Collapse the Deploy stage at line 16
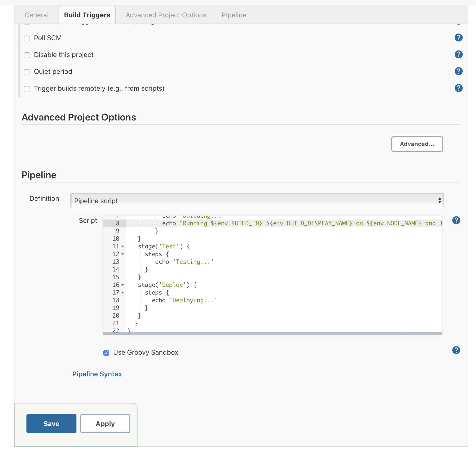The height and width of the screenshot is (453, 476). click(123, 285)
